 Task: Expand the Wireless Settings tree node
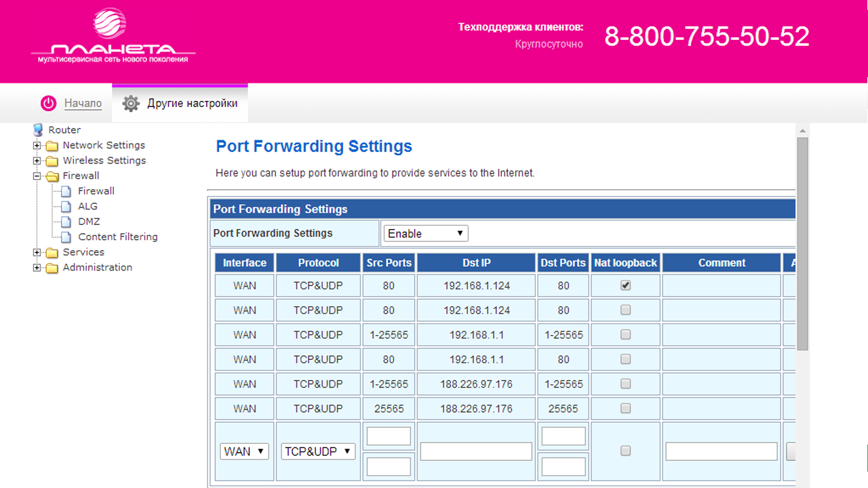37,161
